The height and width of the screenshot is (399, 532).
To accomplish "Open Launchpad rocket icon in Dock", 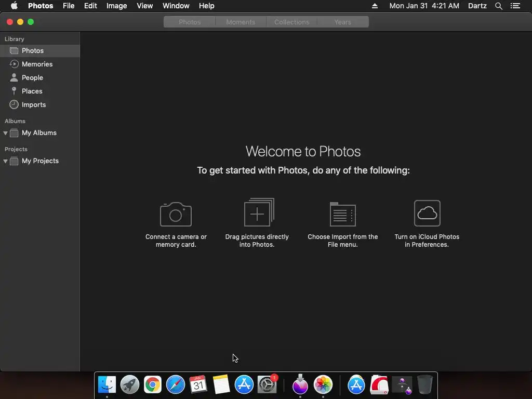I will [129, 385].
